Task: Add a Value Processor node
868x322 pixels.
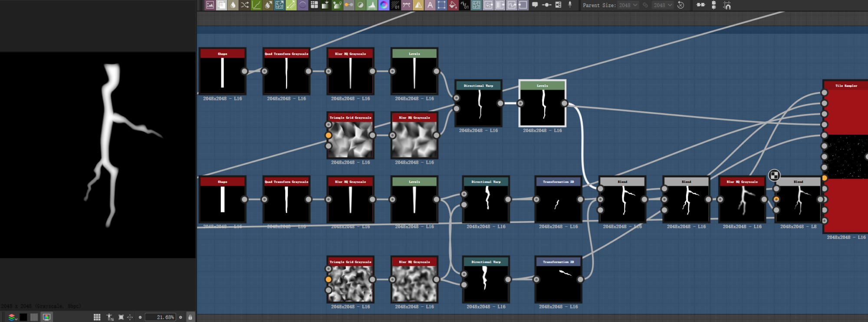Action: (465, 5)
